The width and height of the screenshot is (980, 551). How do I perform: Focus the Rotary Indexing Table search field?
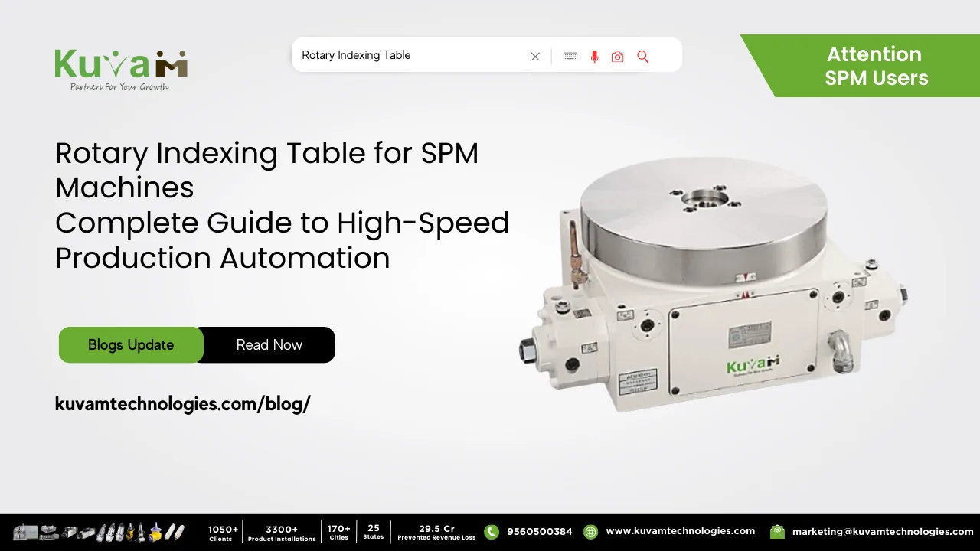click(x=487, y=55)
